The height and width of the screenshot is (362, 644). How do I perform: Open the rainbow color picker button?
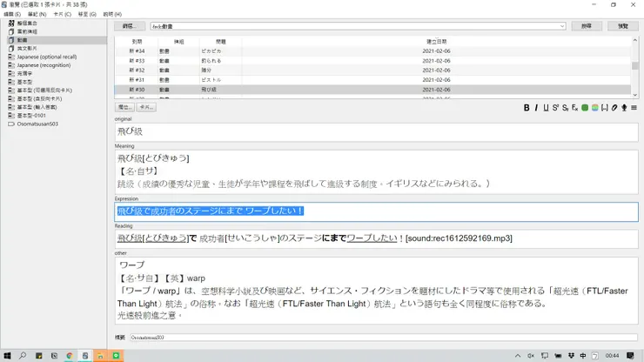coord(594,108)
